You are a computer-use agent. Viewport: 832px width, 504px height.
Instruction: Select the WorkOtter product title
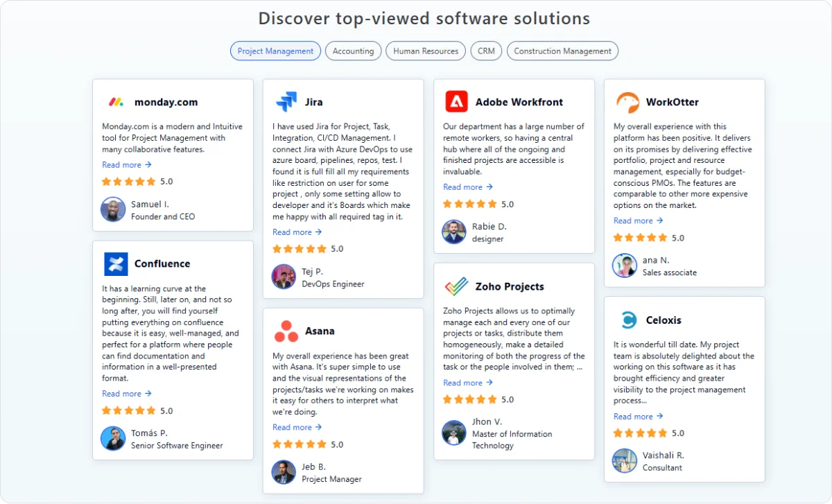pos(673,102)
